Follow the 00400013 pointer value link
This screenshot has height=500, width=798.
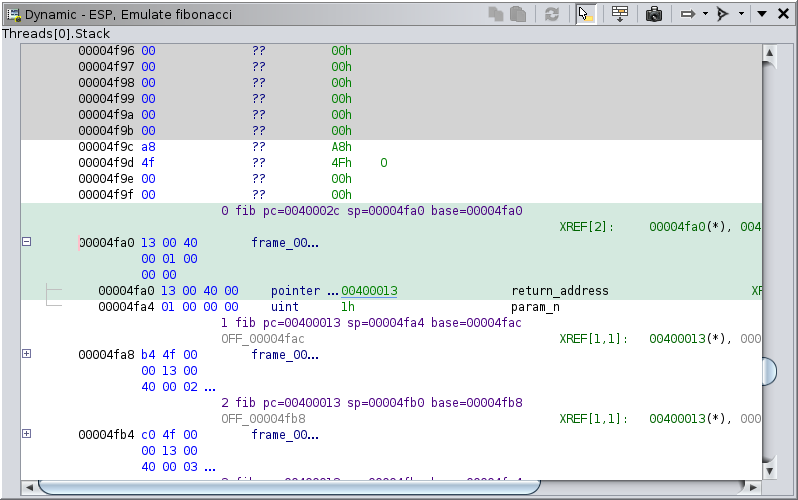(x=369, y=291)
